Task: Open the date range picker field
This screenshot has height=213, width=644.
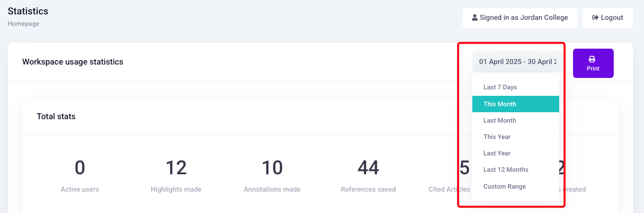Action: pyautogui.click(x=517, y=62)
